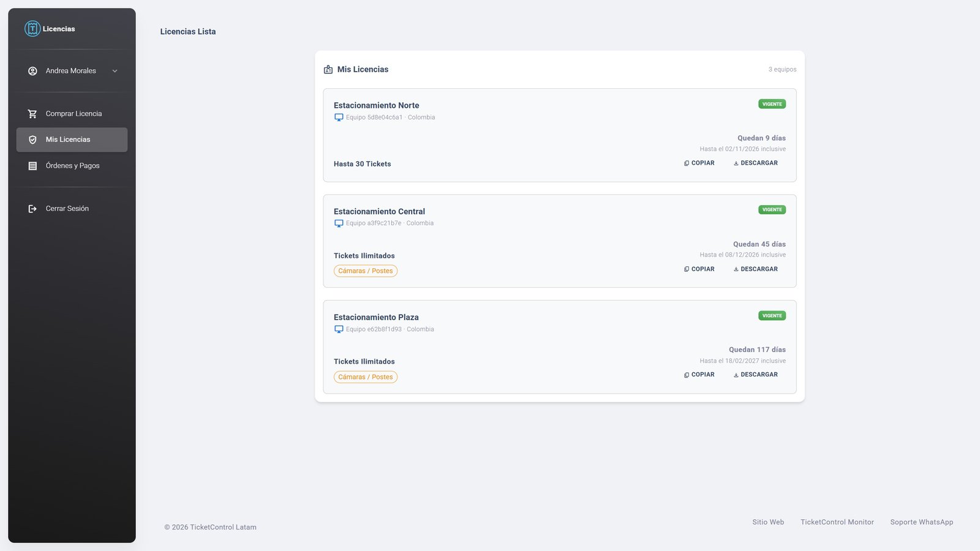Screen dimensions: 980x551
Task: Select Mis Licencias in the sidebar
Action: point(72,140)
